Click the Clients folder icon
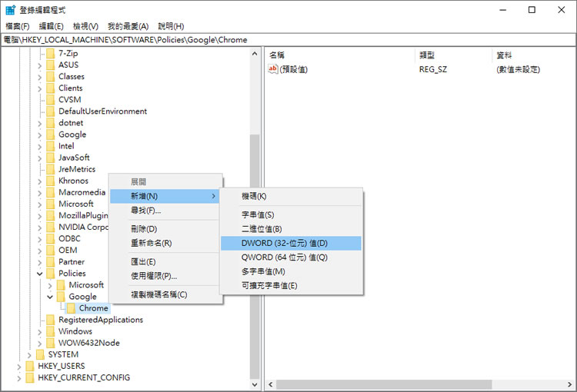The image size is (577, 392). tap(51, 88)
